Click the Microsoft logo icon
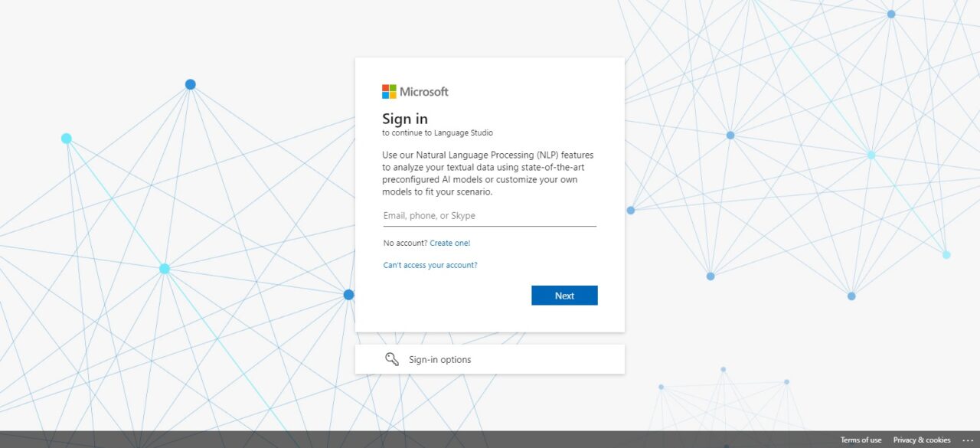Viewport: 980px width, 448px height. 389,92
